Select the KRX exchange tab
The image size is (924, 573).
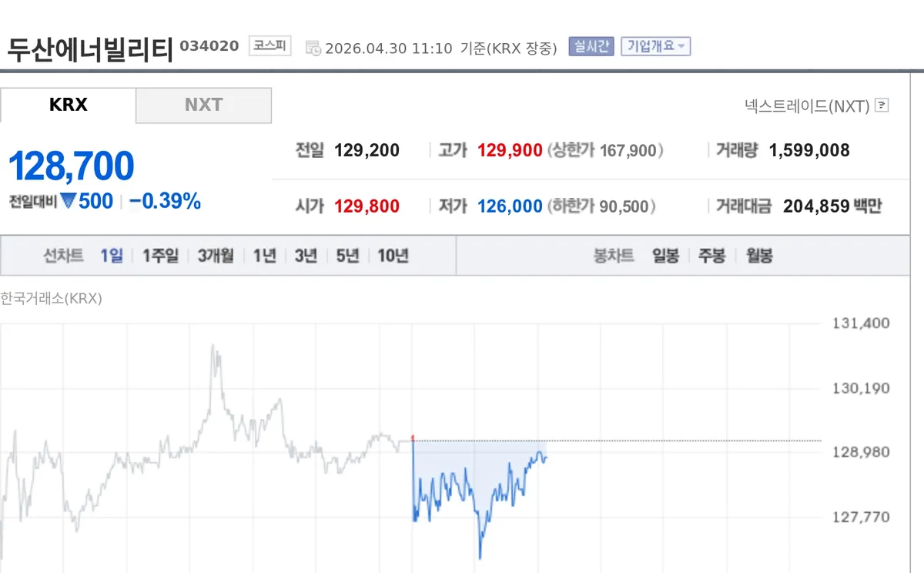coord(69,105)
